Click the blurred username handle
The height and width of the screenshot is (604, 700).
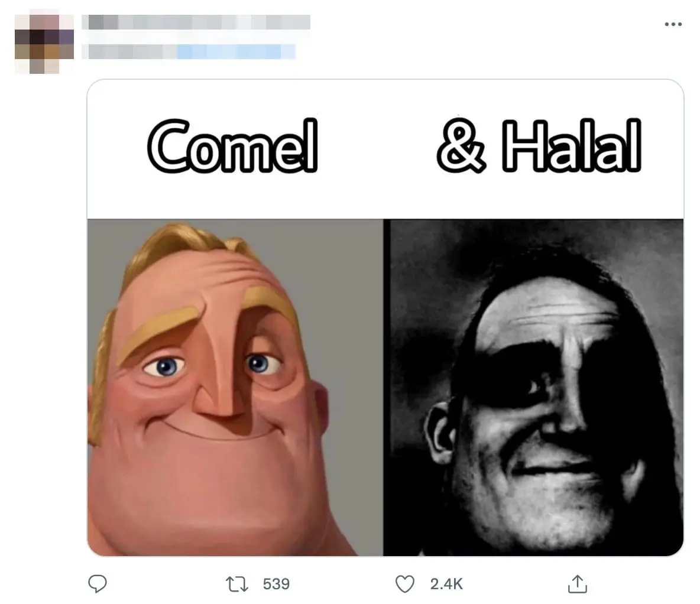[x=189, y=51]
